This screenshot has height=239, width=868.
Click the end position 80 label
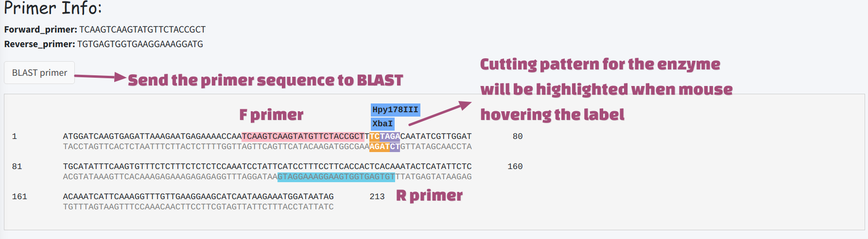tap(518, 137)
